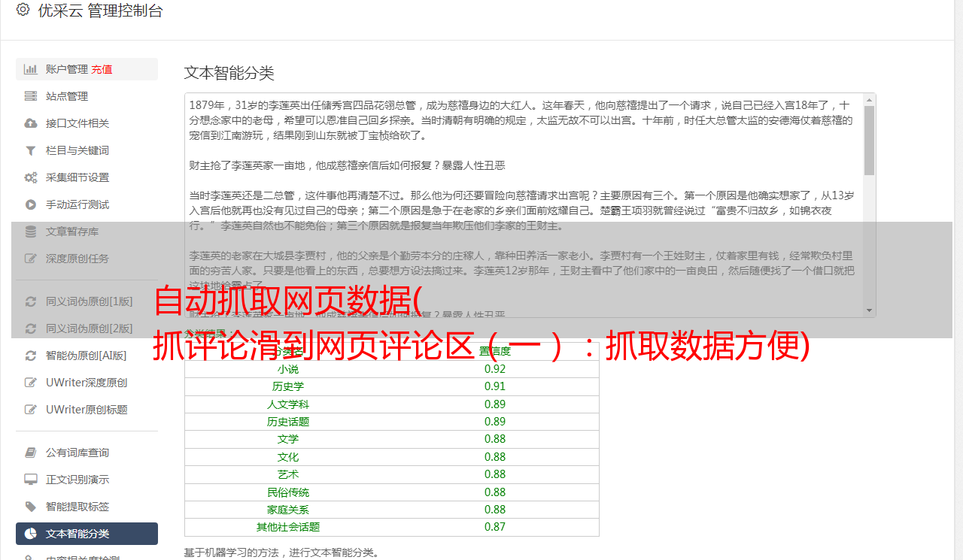963x560 pixels.
Task: Click the 人文学科 category cell
Action: 288,404
